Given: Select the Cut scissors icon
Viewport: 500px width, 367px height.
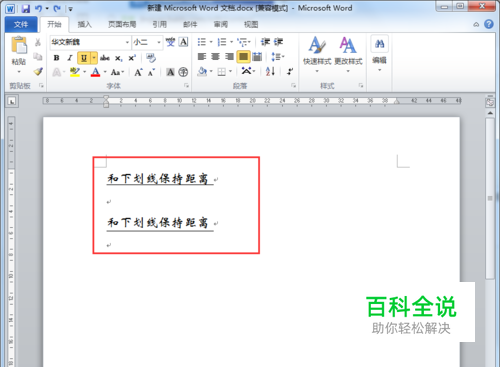Looking at the screenshot, I should 38,42.
